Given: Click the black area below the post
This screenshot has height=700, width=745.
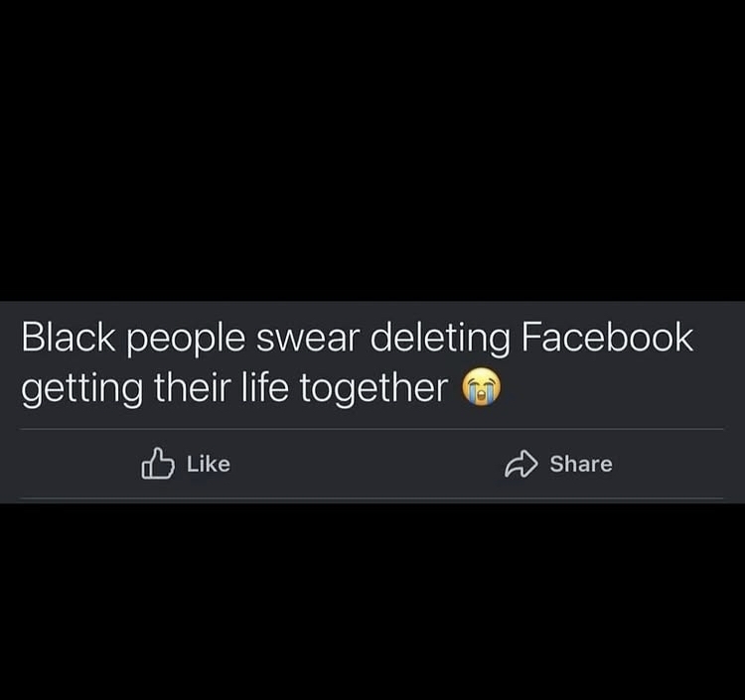Looking at the screenshot, I should coord(372,602).
